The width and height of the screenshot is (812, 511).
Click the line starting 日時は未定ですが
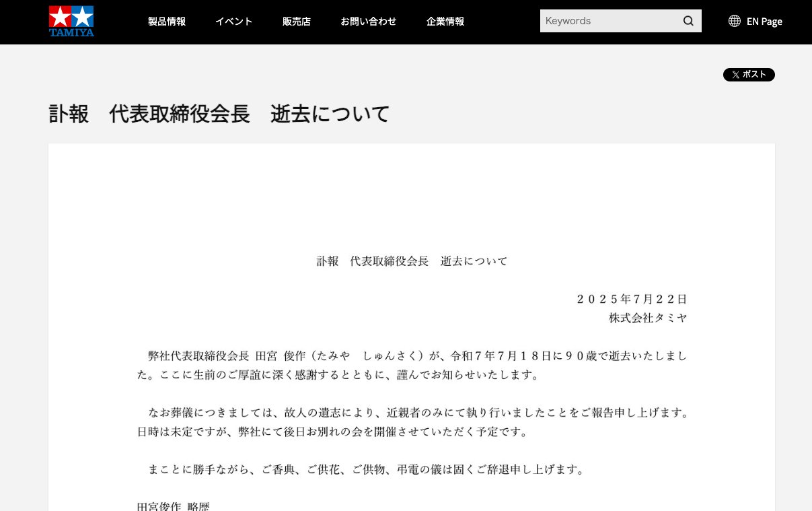point(333,432)
